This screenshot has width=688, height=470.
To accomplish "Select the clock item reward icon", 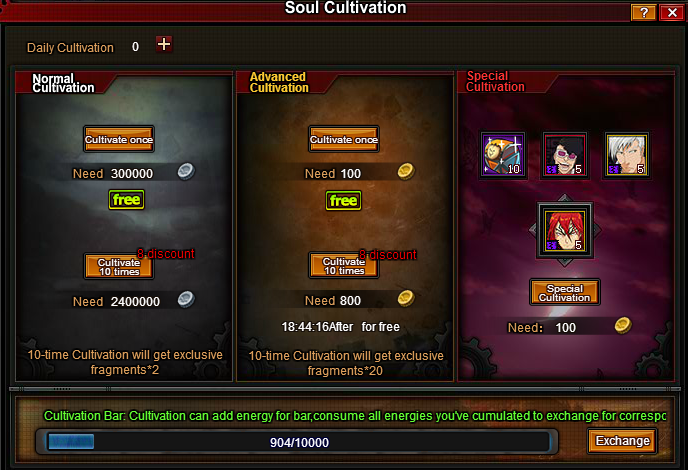I will pyautogui.click(x=502, y=155).
